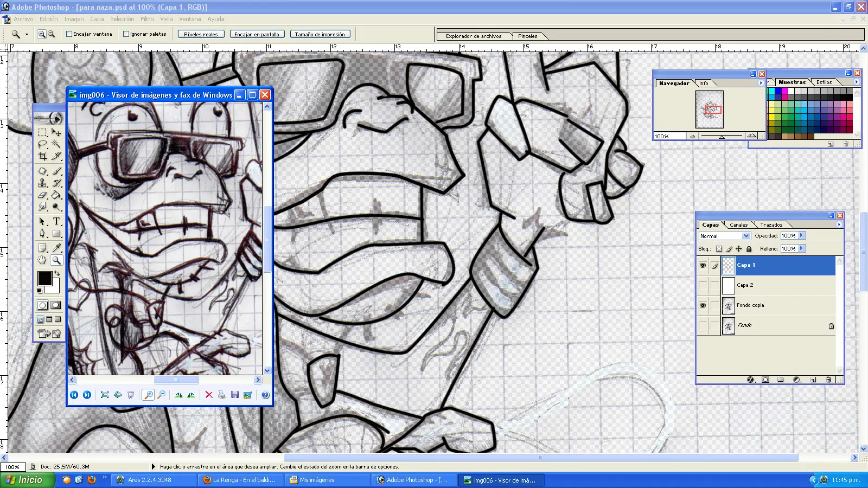The width and height of the screenshot is (868, 488).
Task: Click the black foreground color swatch
Action: coord(44,278)
